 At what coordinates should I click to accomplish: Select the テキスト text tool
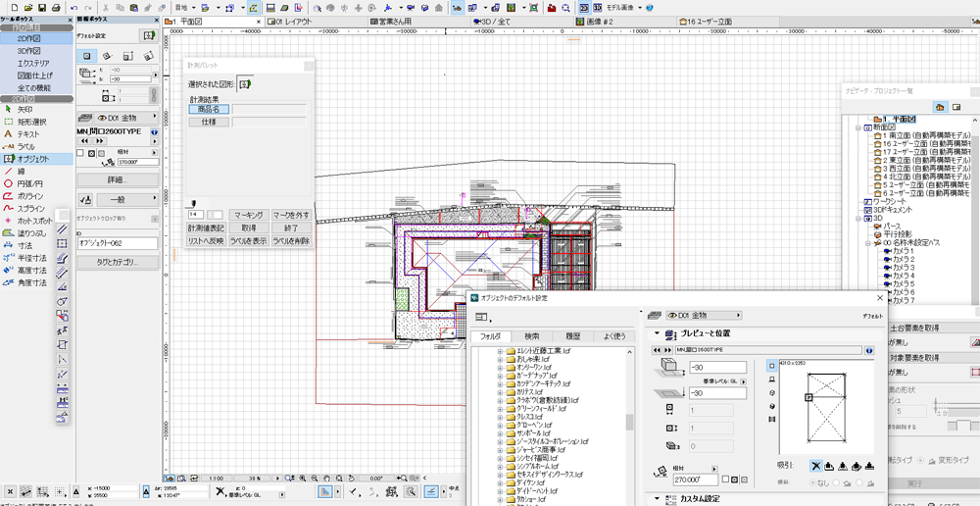[37, 133]
